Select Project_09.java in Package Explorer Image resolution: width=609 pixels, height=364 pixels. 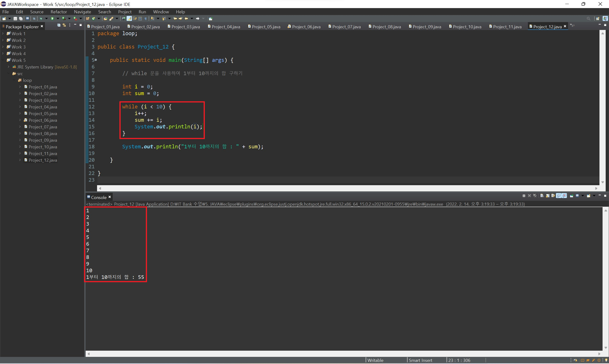[x=43, y=140]
